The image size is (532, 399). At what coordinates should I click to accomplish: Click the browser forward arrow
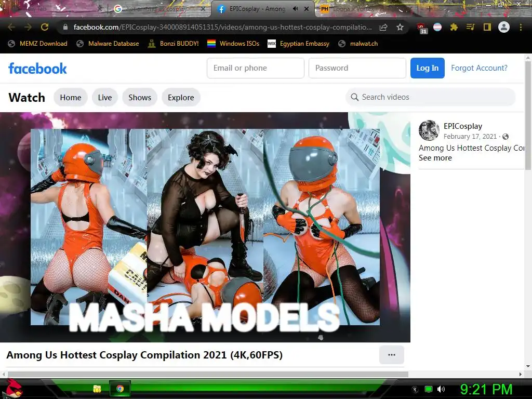pyautogui.click(x=28, y=27)
